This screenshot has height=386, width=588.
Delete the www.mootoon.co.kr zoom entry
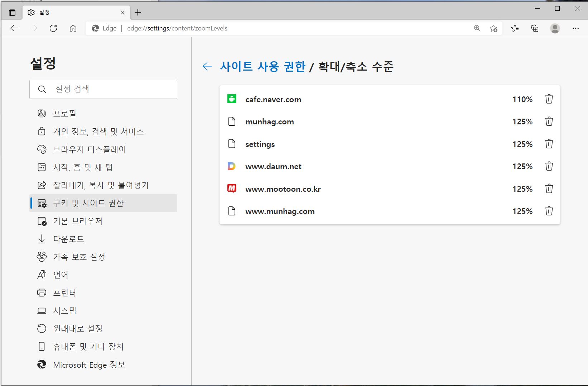(549, 189)
